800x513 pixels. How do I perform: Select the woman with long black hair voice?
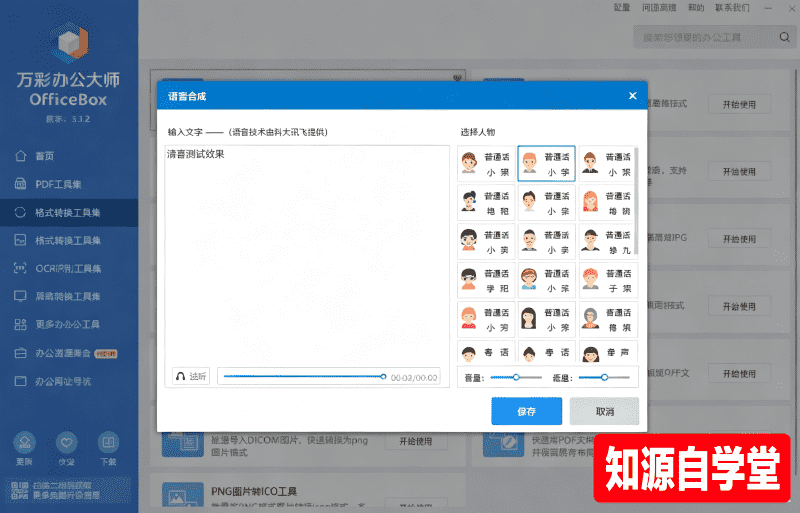pos(546,320)
